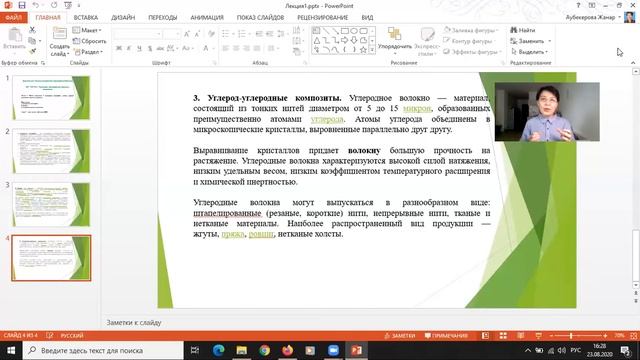Image resolution: width=640 pixels, height=360 pixels.
Task: Open Заливка фигуры shape fill dropdown
Action: (470, 30)
